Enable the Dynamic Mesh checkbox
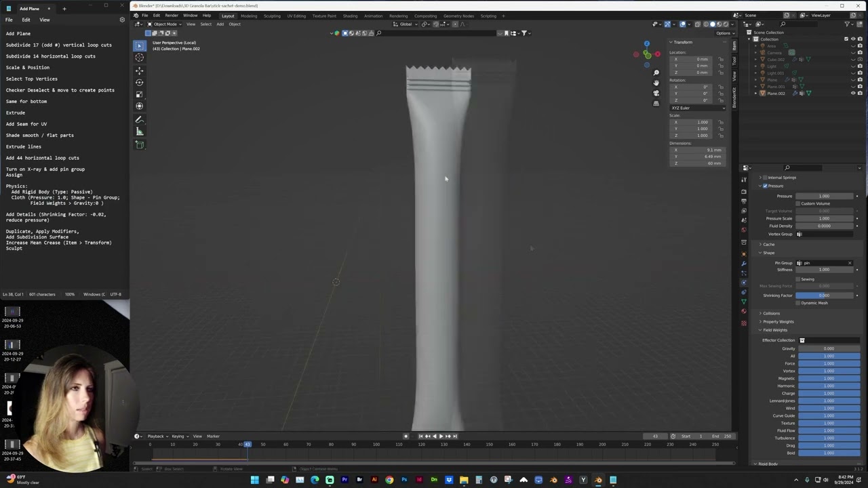Screen dimensions: 868x488 798,303
